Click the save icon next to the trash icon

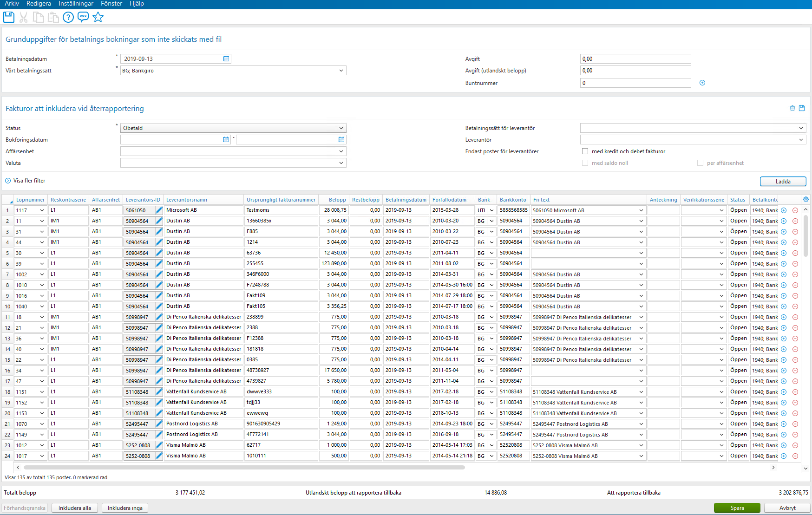point(802,108)
